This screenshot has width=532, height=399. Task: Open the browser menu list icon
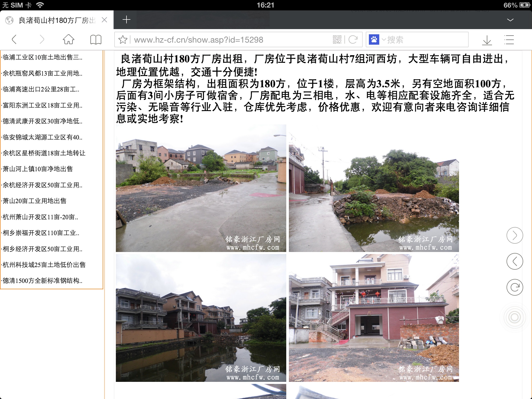[x=509, y=40]
